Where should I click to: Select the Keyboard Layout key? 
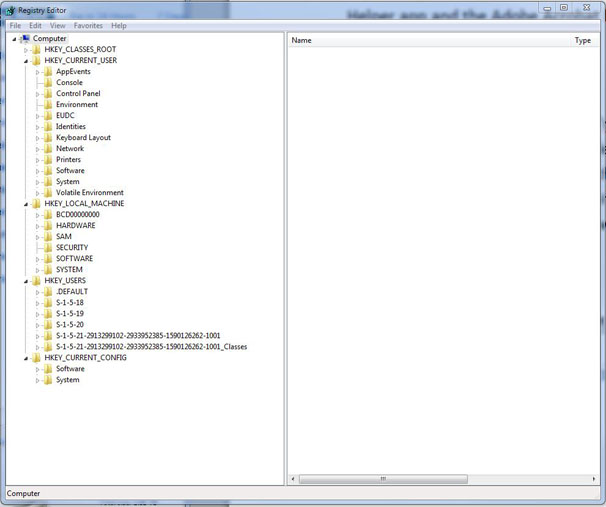coord(83,137)
